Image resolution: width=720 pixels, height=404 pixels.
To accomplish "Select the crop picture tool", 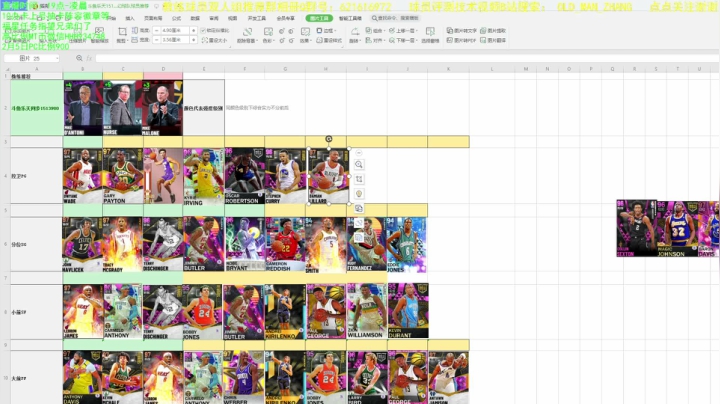I will point(122,31).
